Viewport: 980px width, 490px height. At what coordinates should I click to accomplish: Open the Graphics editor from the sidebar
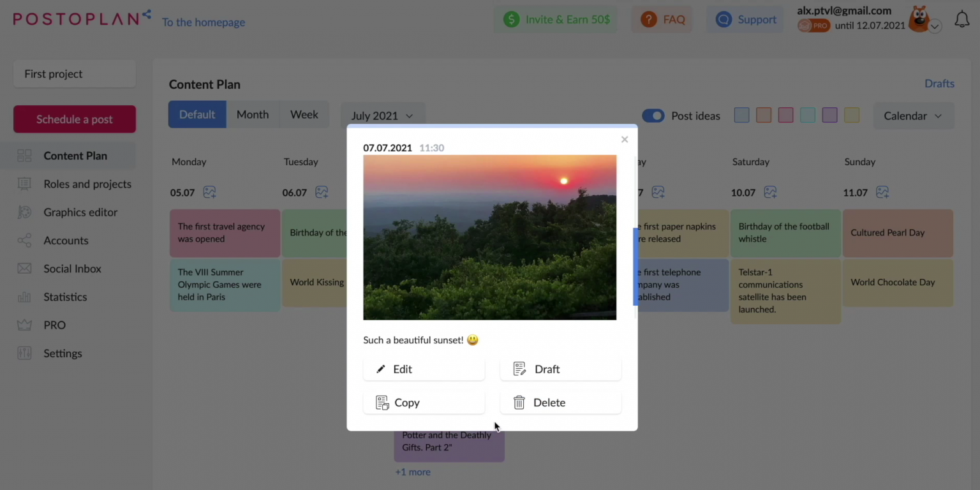(x=80, y=212)
